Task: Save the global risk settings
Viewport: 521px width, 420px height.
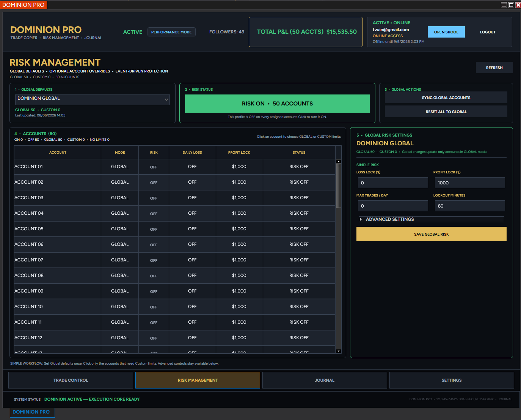Action: point(432,234)
